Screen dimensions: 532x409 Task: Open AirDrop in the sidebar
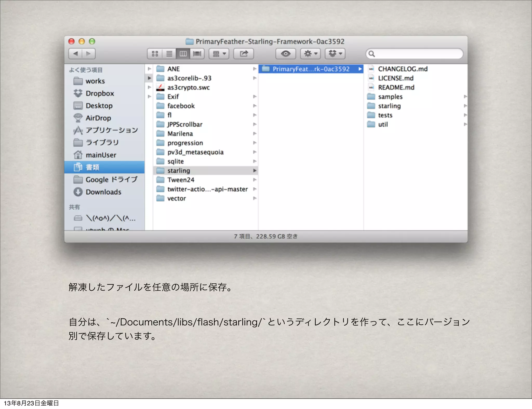pyautogui.click(x=104, y=118)
